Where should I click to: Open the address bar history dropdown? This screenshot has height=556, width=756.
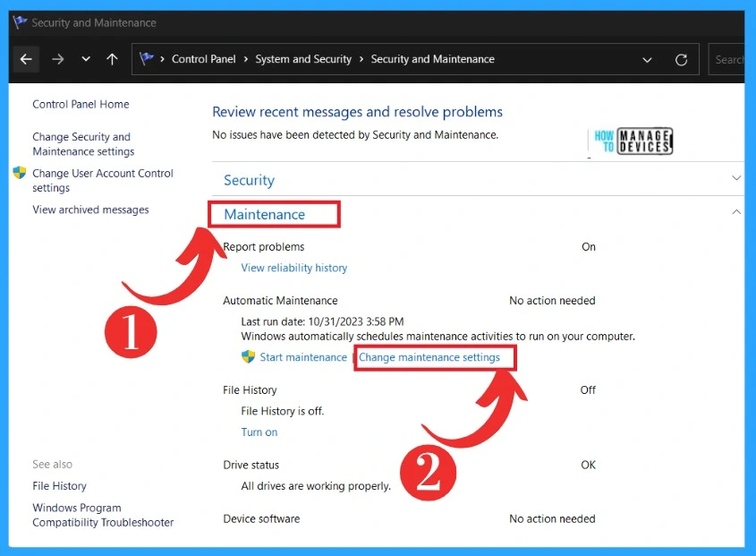(647, 60)
